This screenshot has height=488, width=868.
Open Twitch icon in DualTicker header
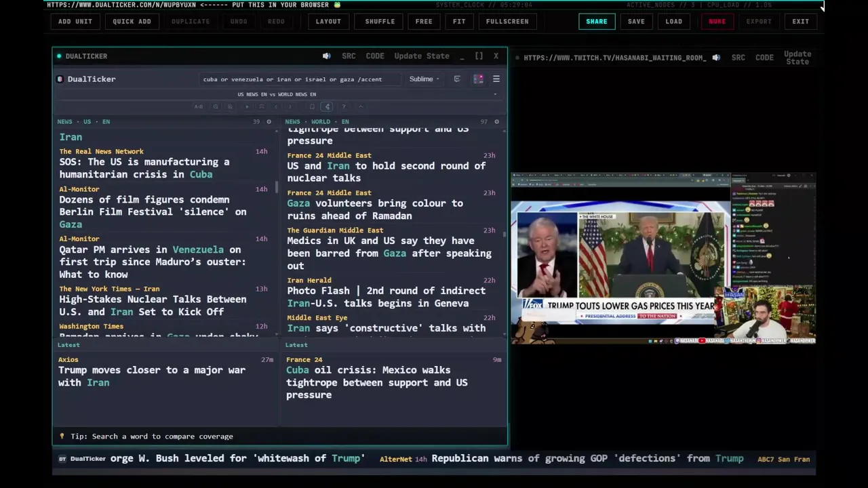click(457, 79)
